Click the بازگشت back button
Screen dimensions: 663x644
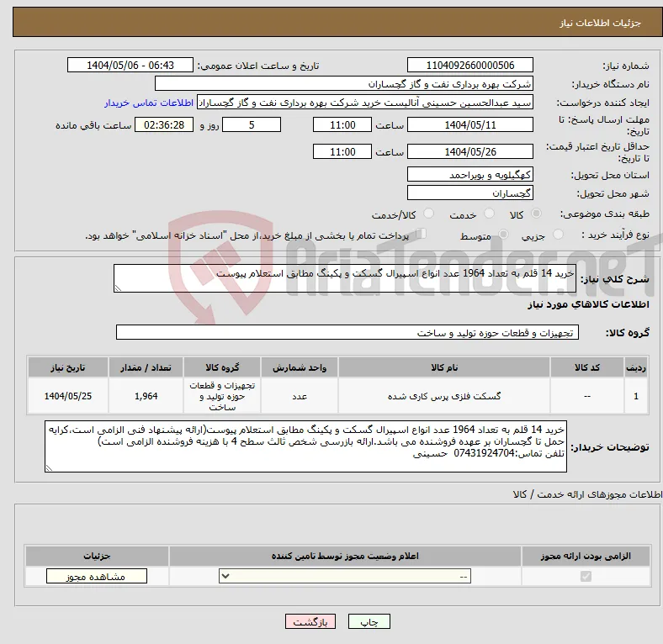[x=310, y=621]
